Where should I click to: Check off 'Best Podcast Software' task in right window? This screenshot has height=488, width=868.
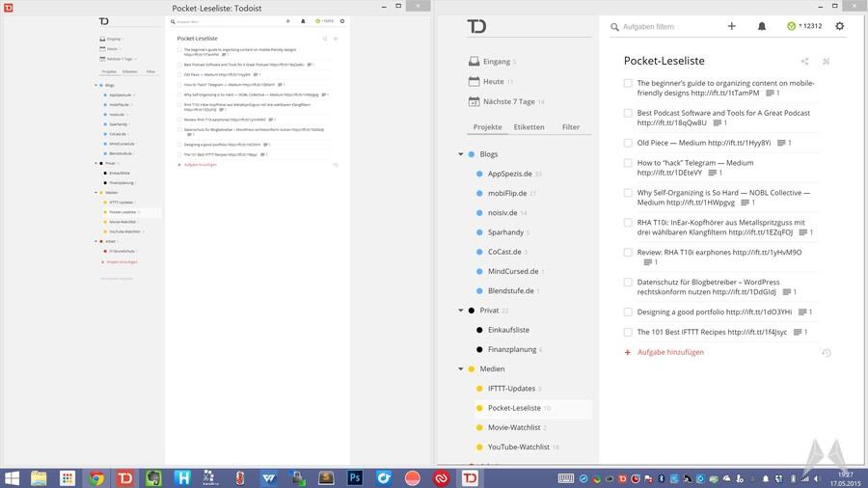628,113
